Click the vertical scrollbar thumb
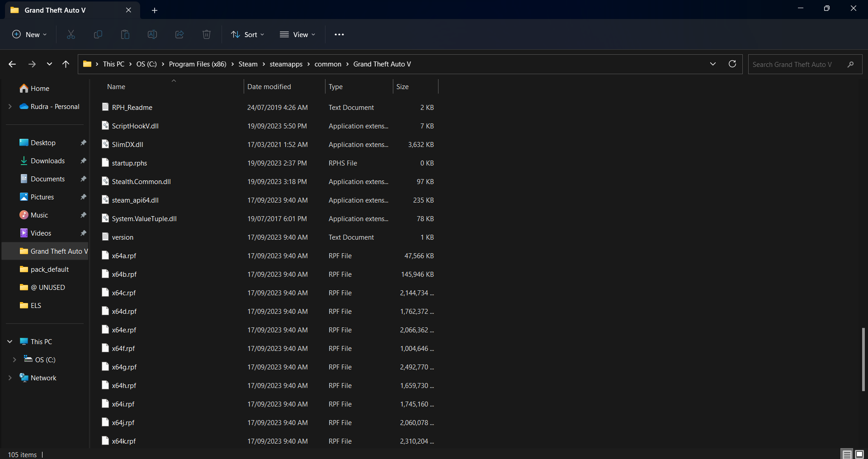The image size is (868, 459). coord(863,360)
